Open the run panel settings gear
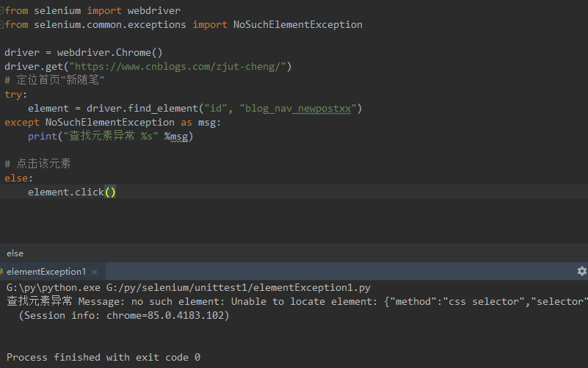588x368 pixels. [x=581, y=271]
